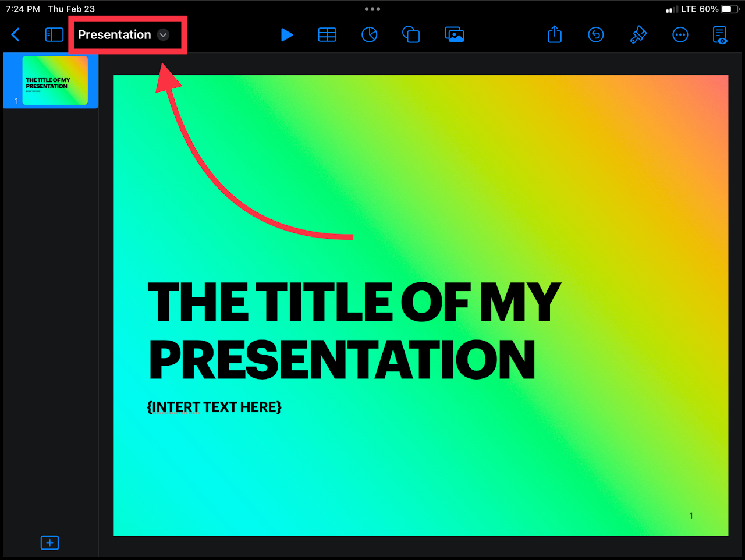Open the Presentation title dropdown
The height and width of the screenshot is (560, 745).
tap(123, 35)
